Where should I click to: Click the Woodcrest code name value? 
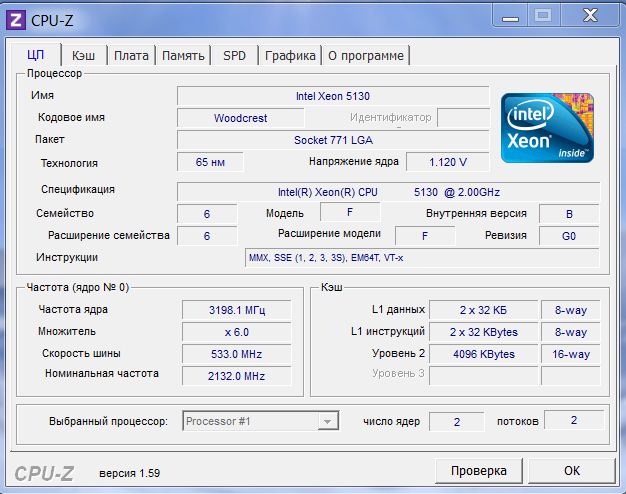point(240,118)
